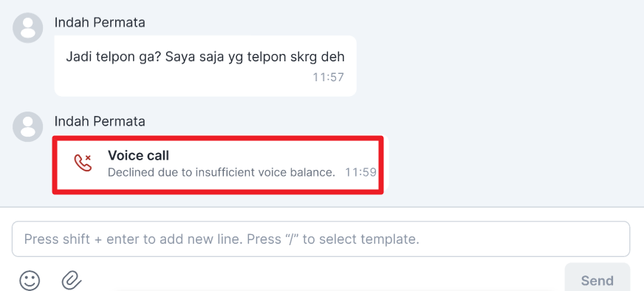Click the 11:59 voice call timestamp
Screen dimensions: 644x291
360,172
